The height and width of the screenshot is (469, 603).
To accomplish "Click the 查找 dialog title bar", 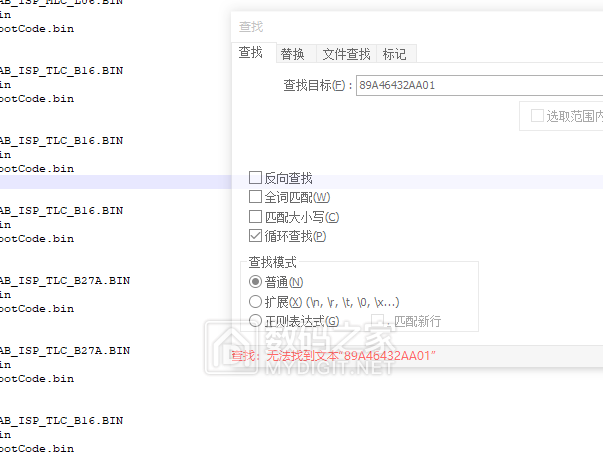I will click(x=400, y=27).
